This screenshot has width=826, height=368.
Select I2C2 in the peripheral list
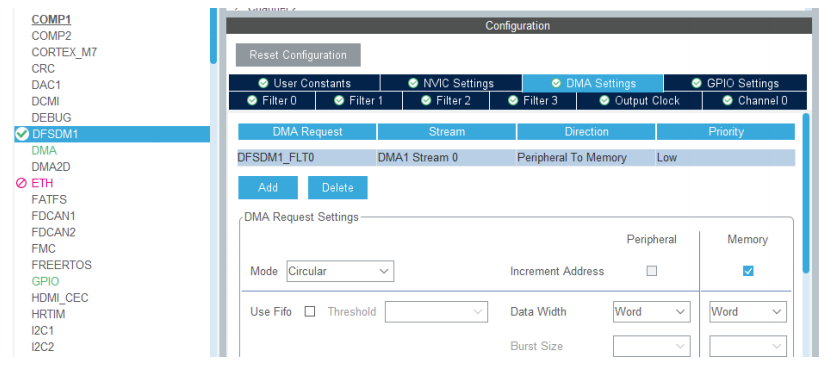(x=42, y=347)
